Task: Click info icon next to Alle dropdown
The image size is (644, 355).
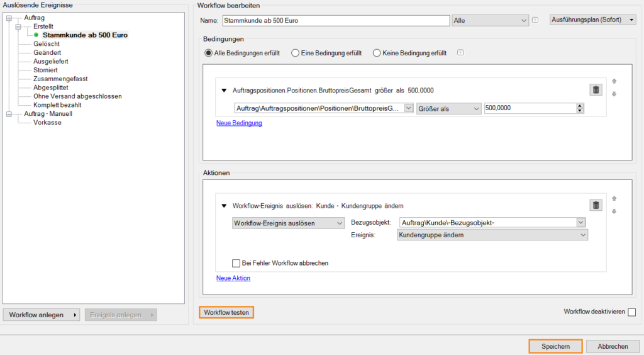Action: coord(535,20)
